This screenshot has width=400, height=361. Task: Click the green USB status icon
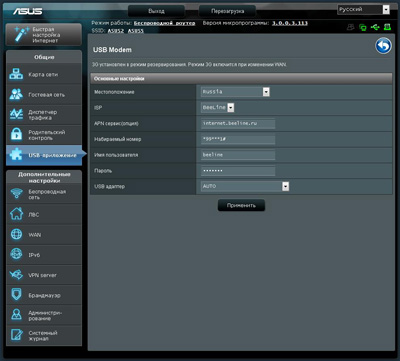[375, 27]
